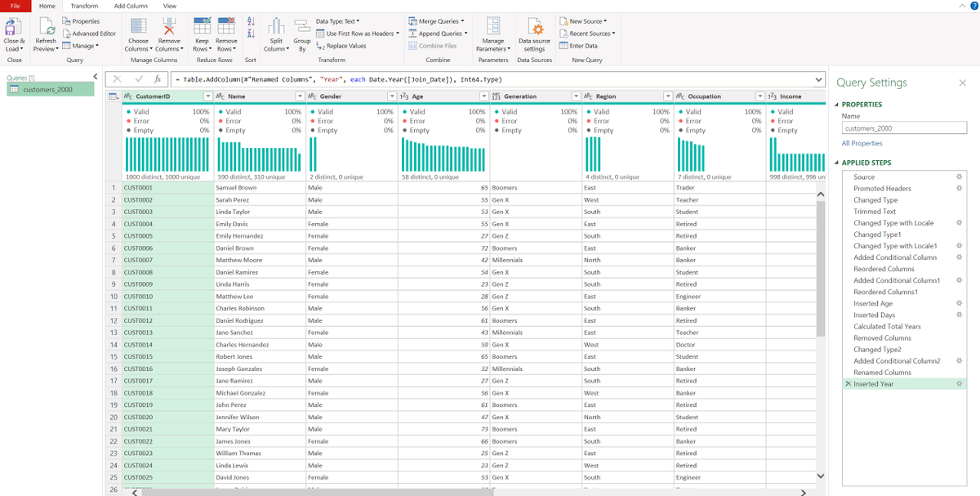980x496 pixels.
Task: Click the query Name input field
Action: pyautogui.click(x=904, y=128)
